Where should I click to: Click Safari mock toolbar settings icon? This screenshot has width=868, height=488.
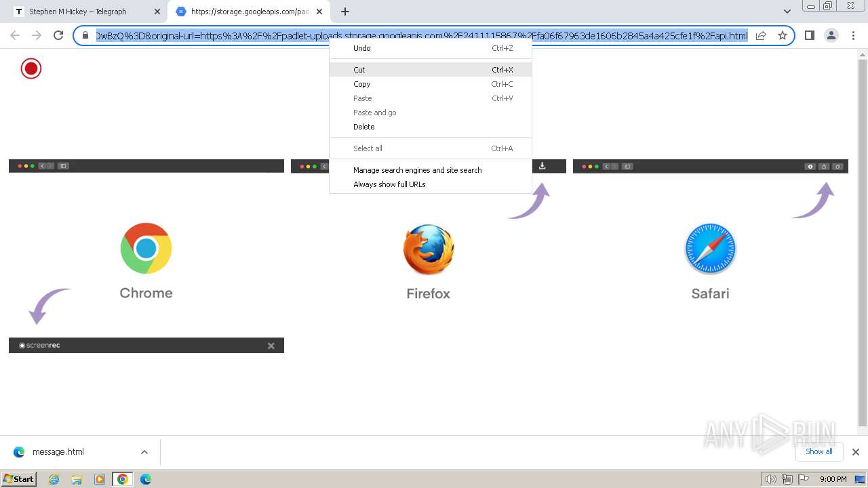pyautogui.click(x=810, y=166)
